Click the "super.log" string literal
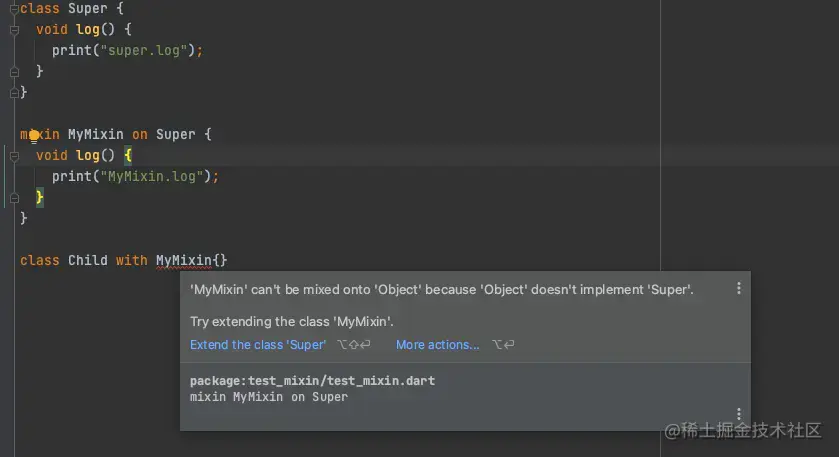 144,50
